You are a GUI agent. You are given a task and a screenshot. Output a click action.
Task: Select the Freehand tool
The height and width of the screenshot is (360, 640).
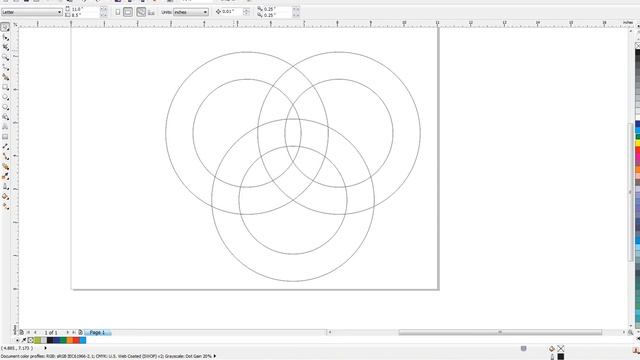[5, 67]
